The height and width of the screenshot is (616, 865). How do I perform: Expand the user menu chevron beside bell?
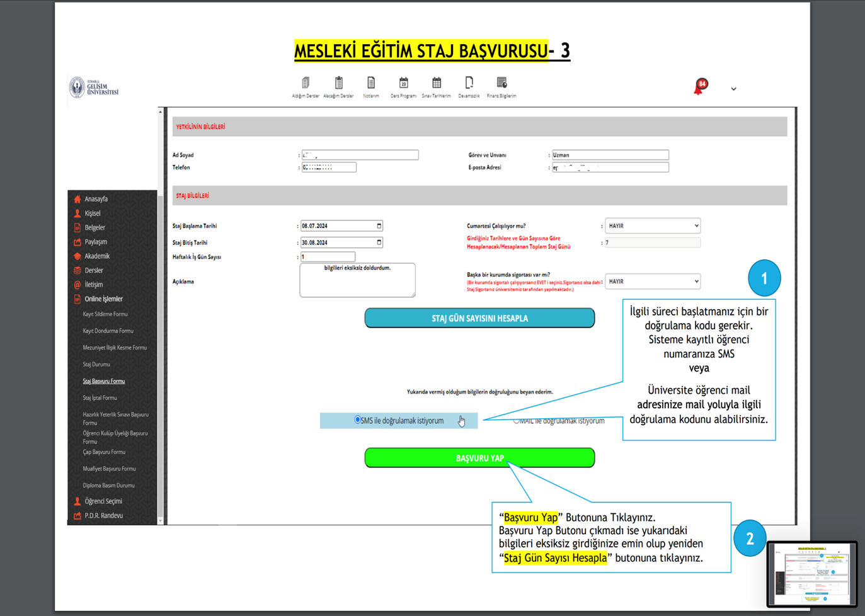(x=733, y=89)
